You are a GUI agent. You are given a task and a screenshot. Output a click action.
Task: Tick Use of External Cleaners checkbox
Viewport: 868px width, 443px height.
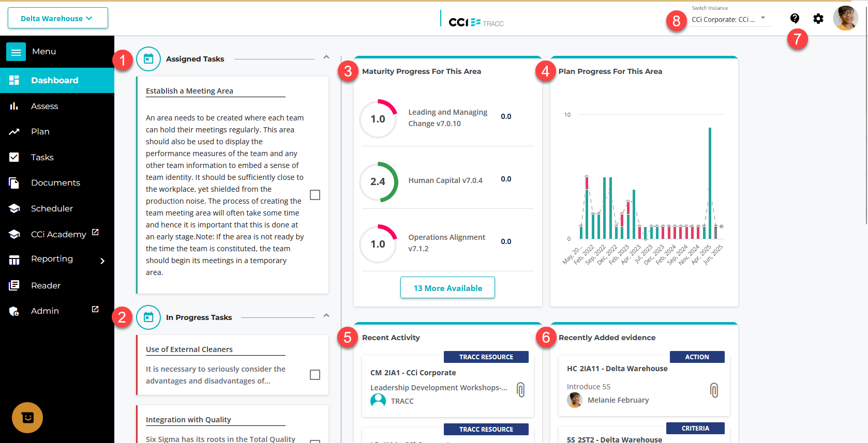315,375
